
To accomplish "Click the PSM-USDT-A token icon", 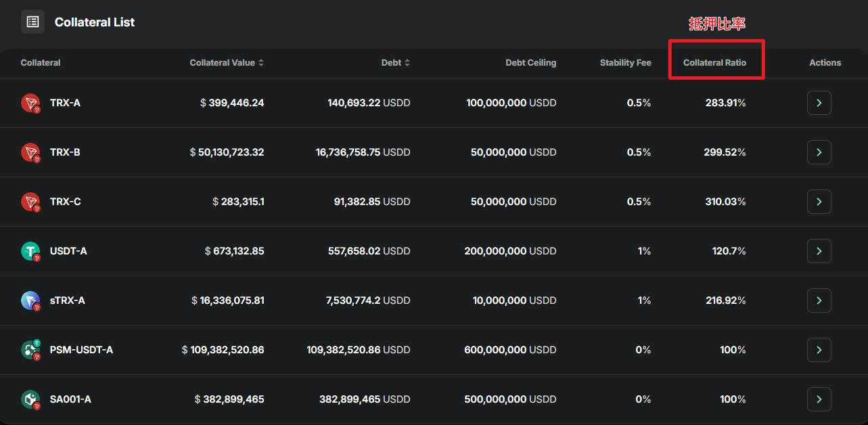I will tap(30, 350).
